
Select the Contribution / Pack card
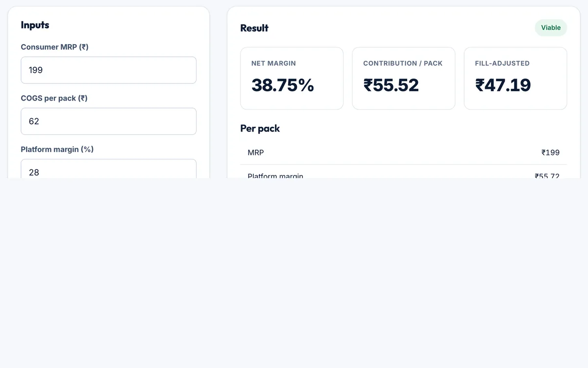click(x=404, y=79)
